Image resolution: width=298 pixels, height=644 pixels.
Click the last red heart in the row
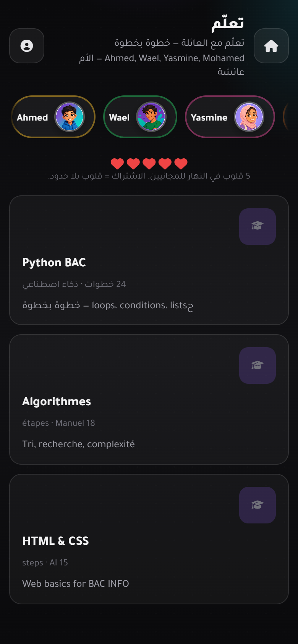181,164
